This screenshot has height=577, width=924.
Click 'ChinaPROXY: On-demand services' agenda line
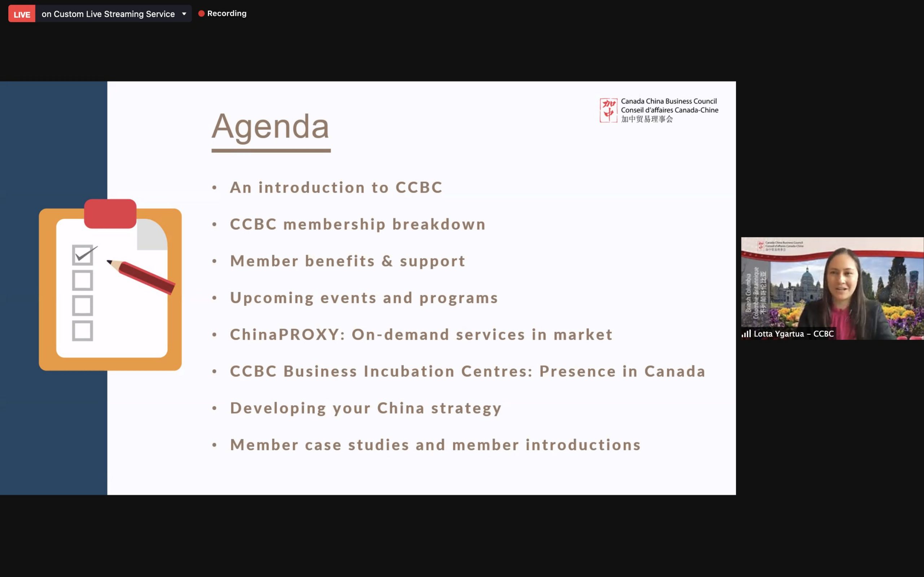[x=421, y=335]
